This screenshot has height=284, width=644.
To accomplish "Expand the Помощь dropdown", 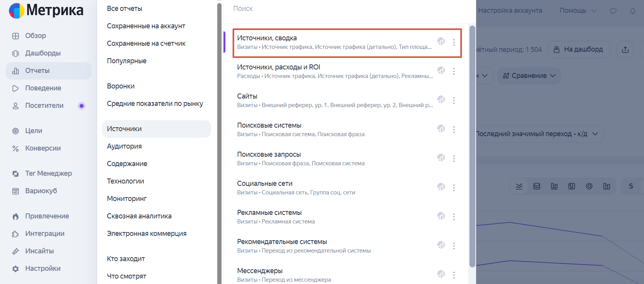I will pyautogui.click(x=578, y=10).
